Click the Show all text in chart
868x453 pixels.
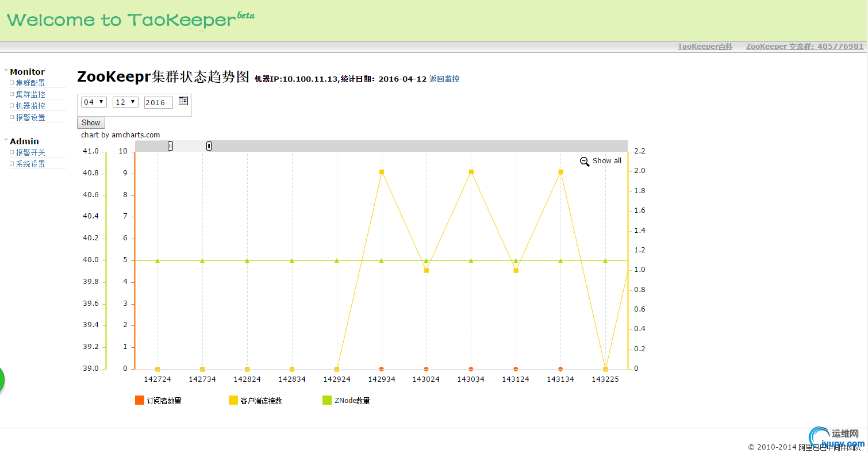[607, 161]
